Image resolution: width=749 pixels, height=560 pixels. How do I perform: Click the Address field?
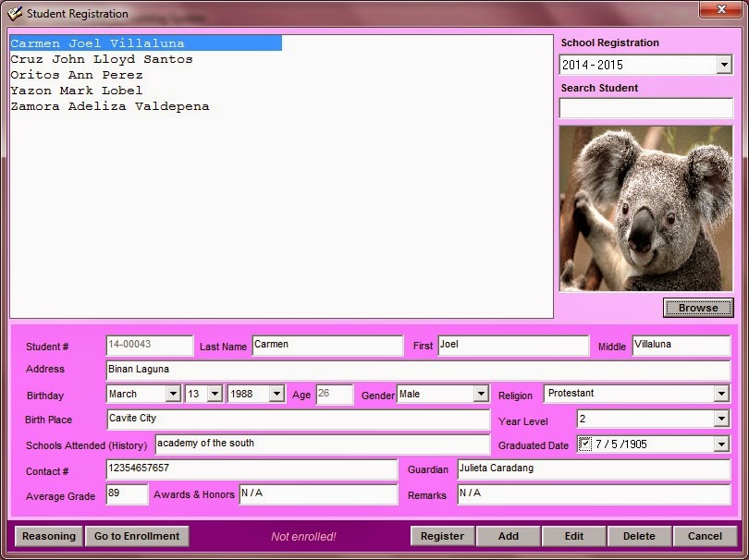tap(419, 371)
